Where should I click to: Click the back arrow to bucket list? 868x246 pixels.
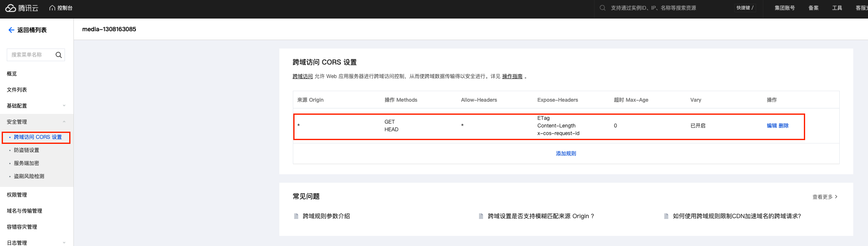tap(11, 30)
